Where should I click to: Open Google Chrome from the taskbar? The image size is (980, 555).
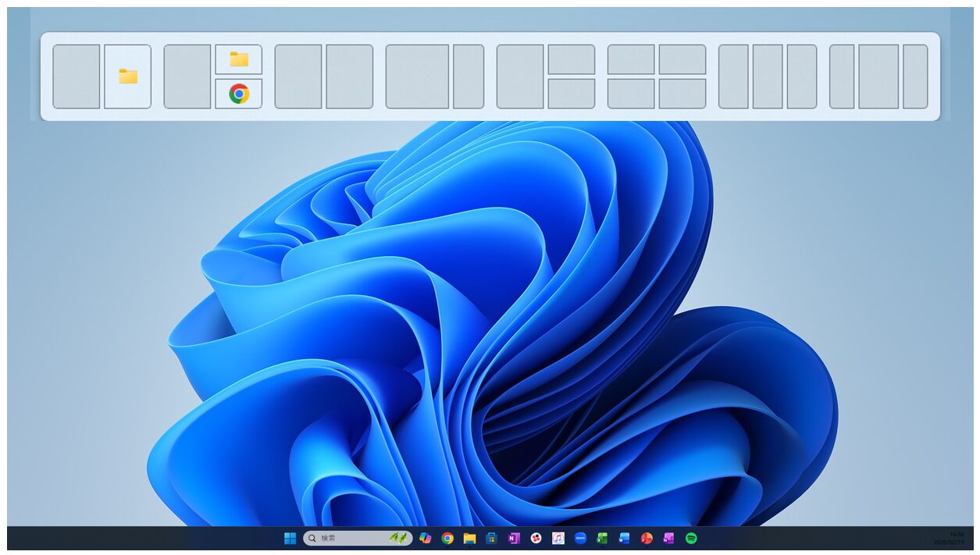point(447,538)
